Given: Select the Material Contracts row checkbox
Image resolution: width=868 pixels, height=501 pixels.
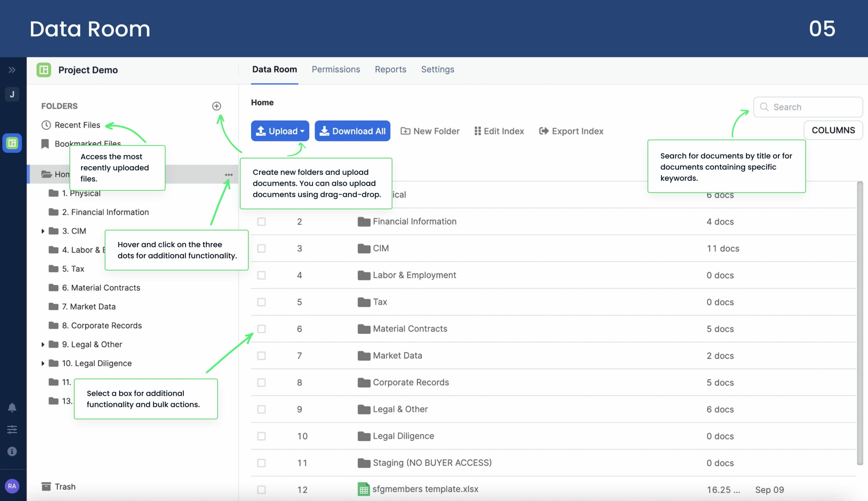Looking at the screenshot, I should click(x=261, y=329).
